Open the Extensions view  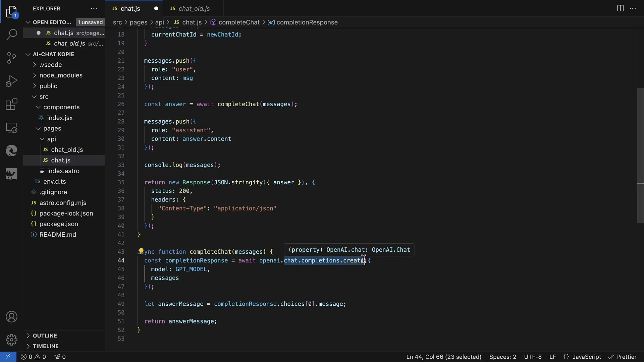[x=11, y=104]
